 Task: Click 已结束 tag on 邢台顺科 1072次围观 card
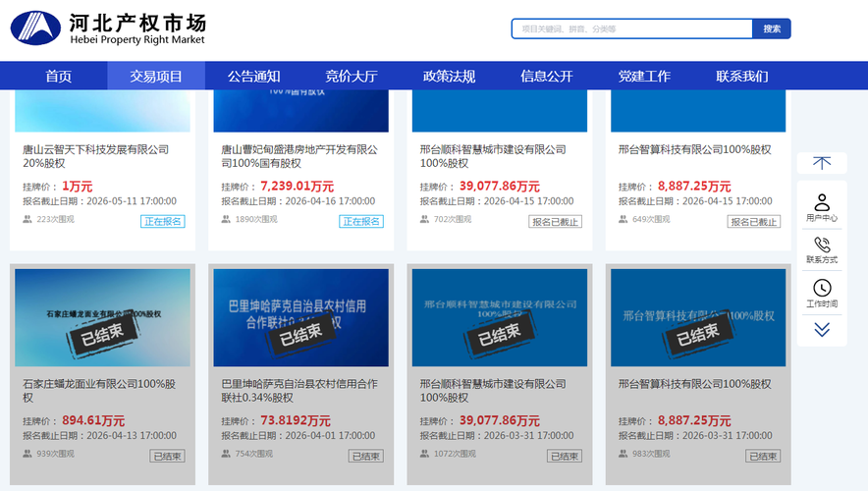[565, 456]
